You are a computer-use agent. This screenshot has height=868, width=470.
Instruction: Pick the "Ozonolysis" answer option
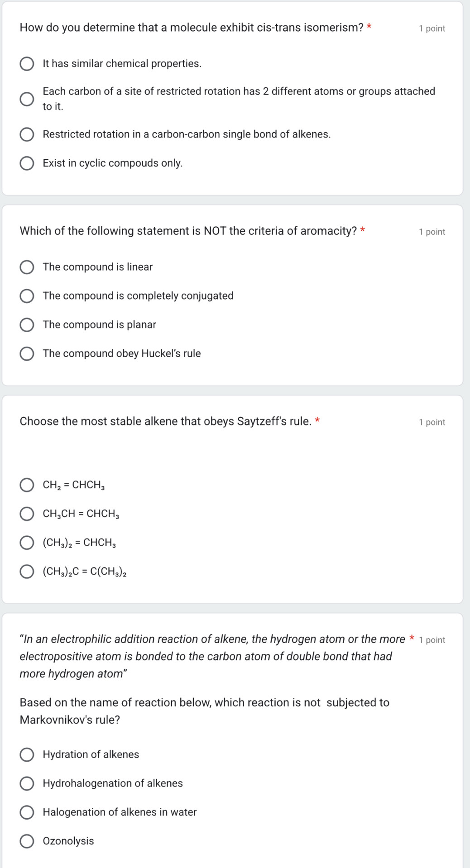click(27, 841)
